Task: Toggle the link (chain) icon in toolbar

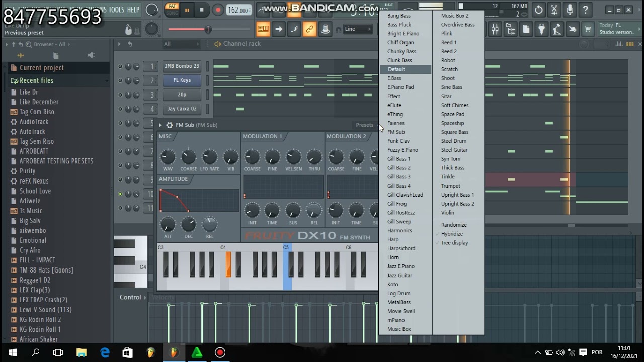Action: click(x=309, y=29)
